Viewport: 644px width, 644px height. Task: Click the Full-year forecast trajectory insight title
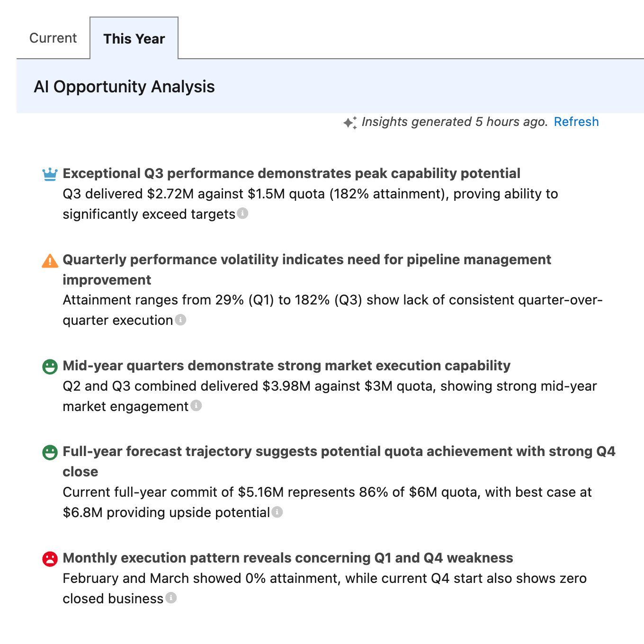click(x=339, y=451)
